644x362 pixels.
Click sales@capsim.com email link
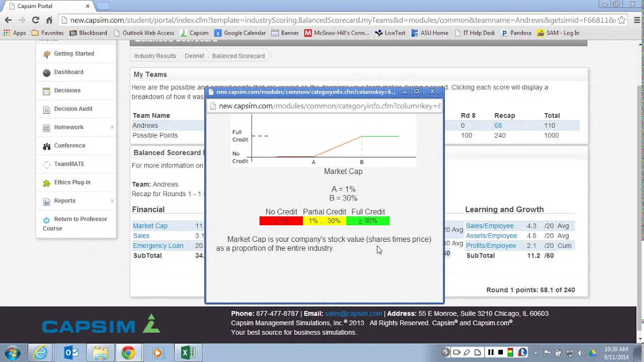pyautogui.click(x=353, y=313)
